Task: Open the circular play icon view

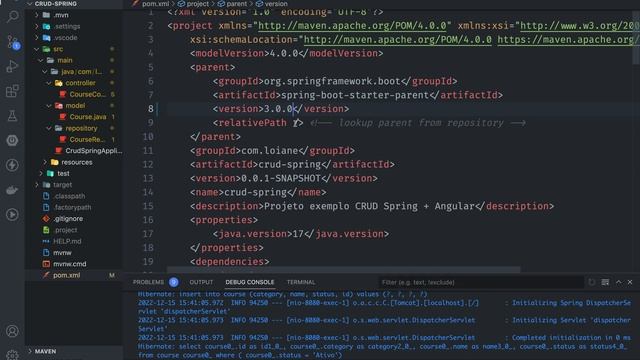Action: (12, 214)
